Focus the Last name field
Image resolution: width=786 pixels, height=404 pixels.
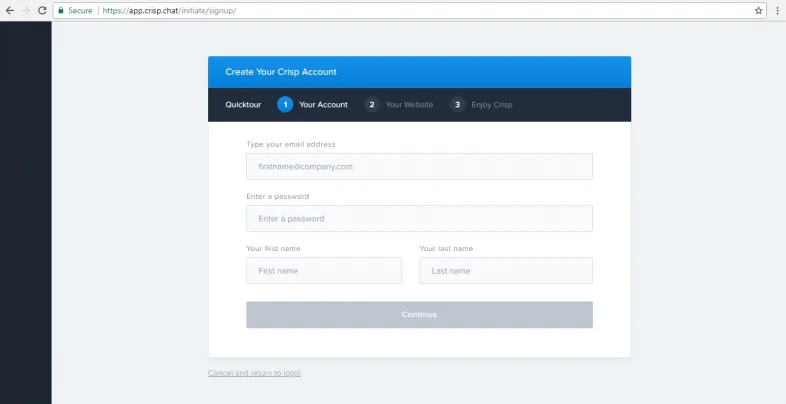(506, 271)
